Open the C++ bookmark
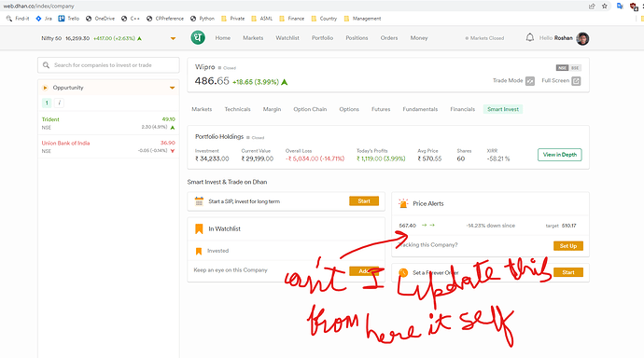This screenshot has width=644, height=358. 131,19
